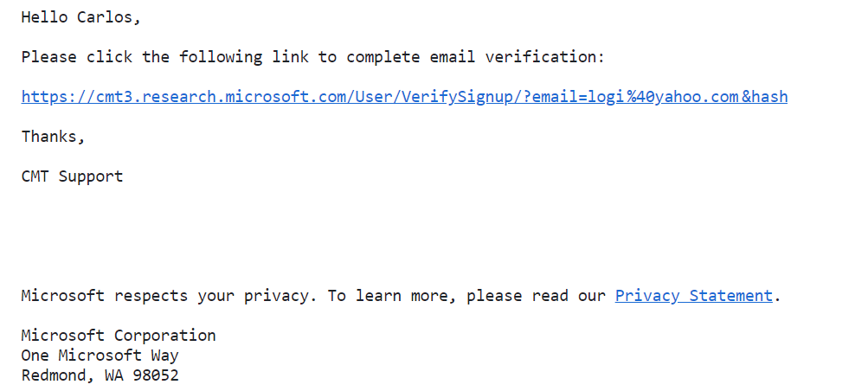
Task: Click the zip code "98052"
Action: pyautogui.click(x=156, y=376)
